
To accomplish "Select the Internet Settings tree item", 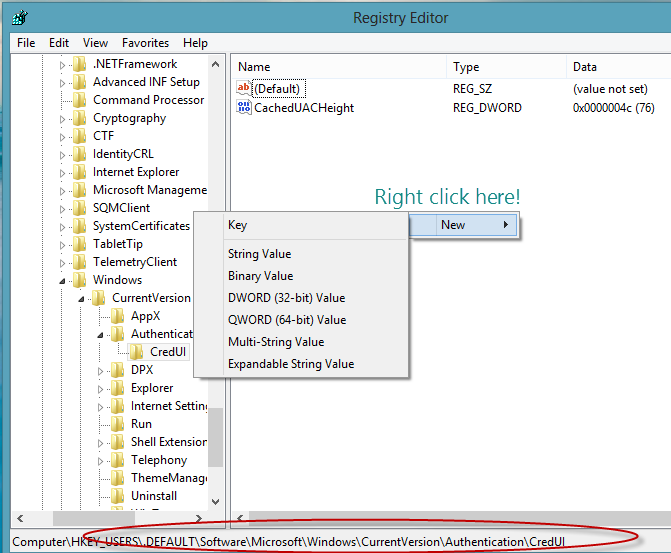I will tap(169, 406).
